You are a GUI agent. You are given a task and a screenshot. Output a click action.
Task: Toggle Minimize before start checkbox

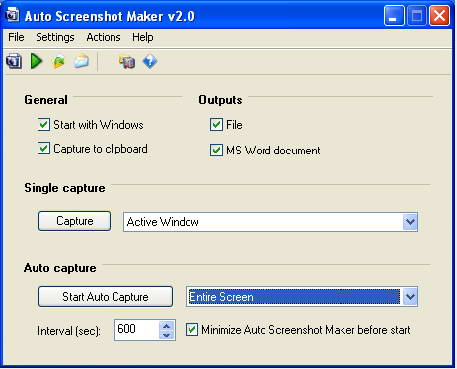192,330
